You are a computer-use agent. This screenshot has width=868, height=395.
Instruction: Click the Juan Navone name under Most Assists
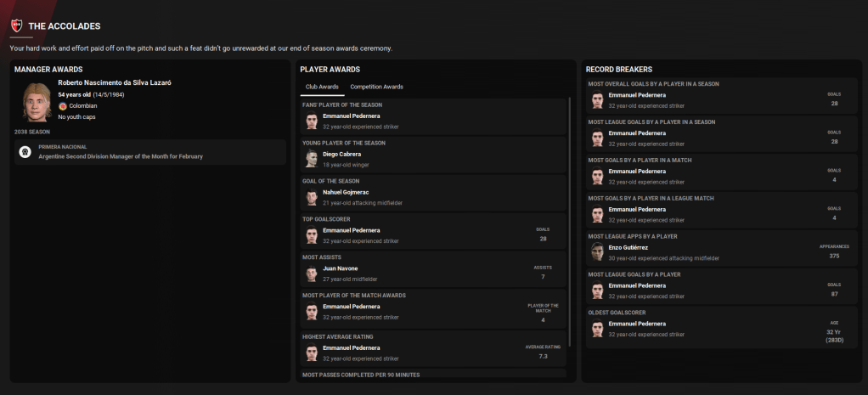(341, 268)
